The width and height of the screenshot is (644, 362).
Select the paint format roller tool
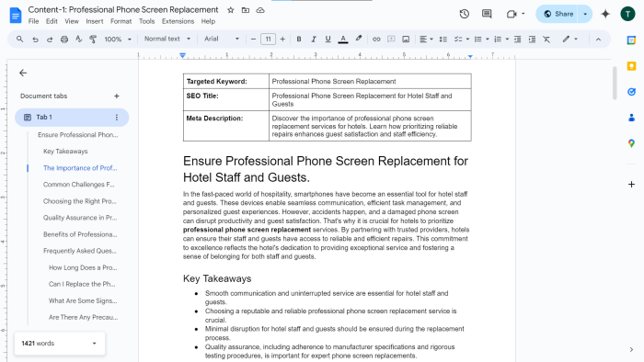[93, 40]
